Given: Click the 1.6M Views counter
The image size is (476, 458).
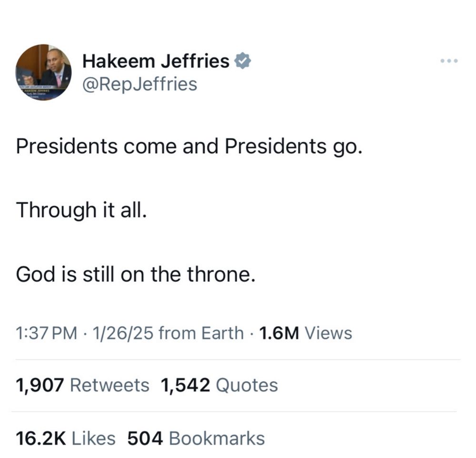Looking at the screenshot, I should click(x=305, y=333).
